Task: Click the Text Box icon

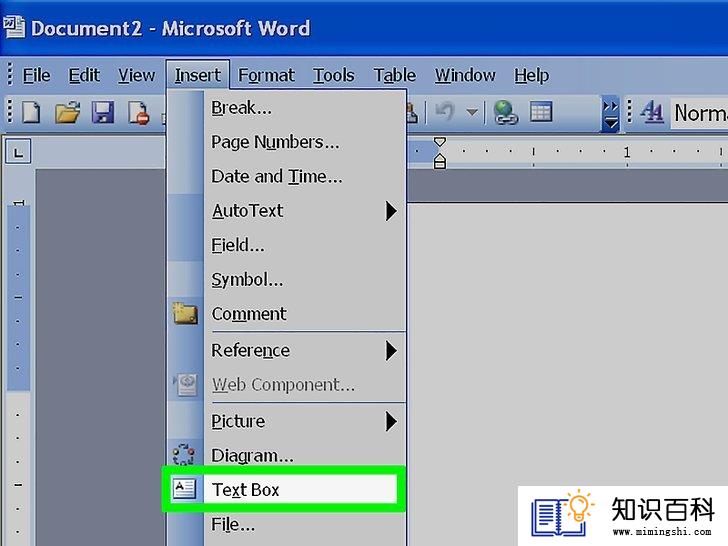Action: click(x=184, y=489)
